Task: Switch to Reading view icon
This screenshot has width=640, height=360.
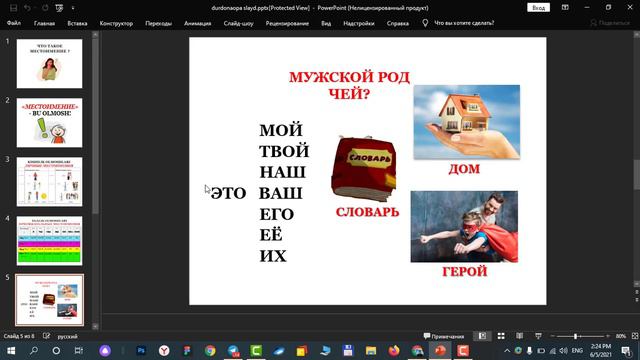Action: 520,336
